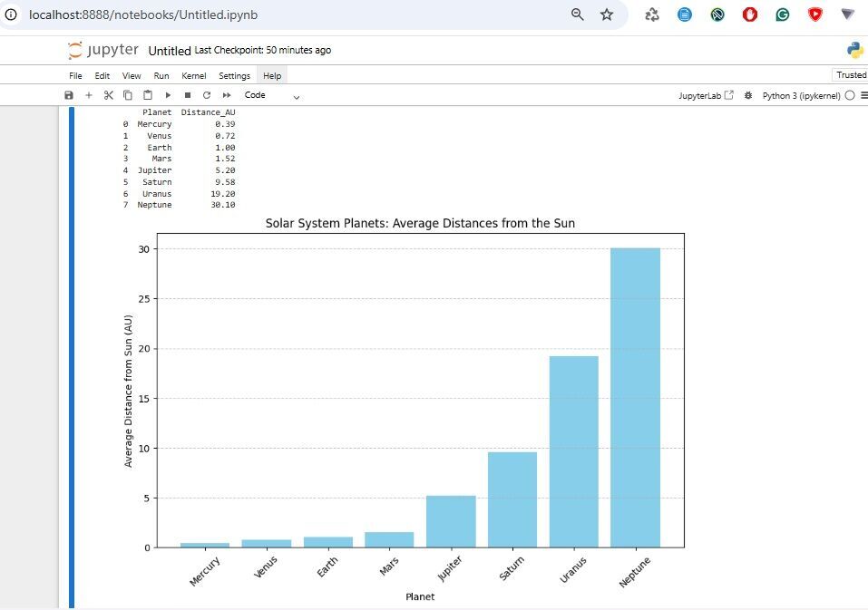Cut the selected cell with scissors icon
Image resolution: width=868 pixels, height=610 pixels.
click(x=108, y=95)
